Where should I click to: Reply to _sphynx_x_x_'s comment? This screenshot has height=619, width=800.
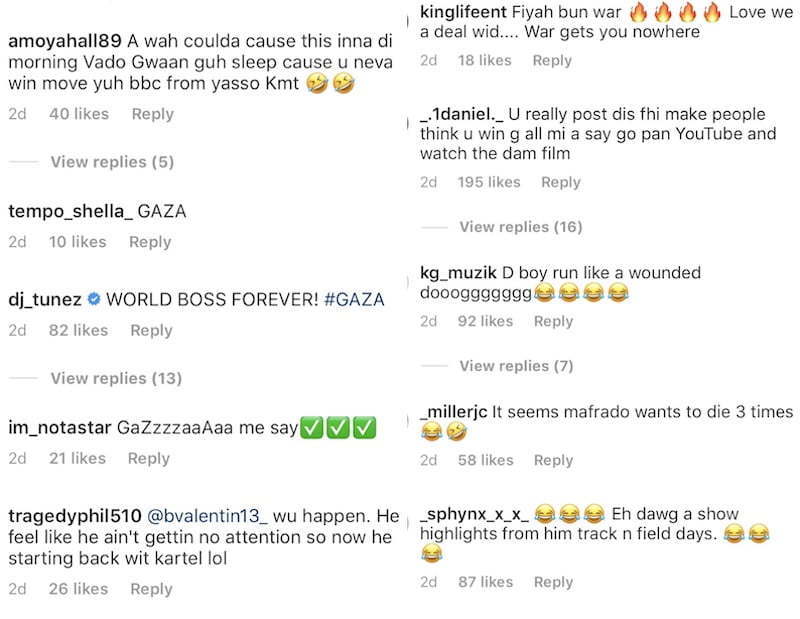(x=554, y=582)
